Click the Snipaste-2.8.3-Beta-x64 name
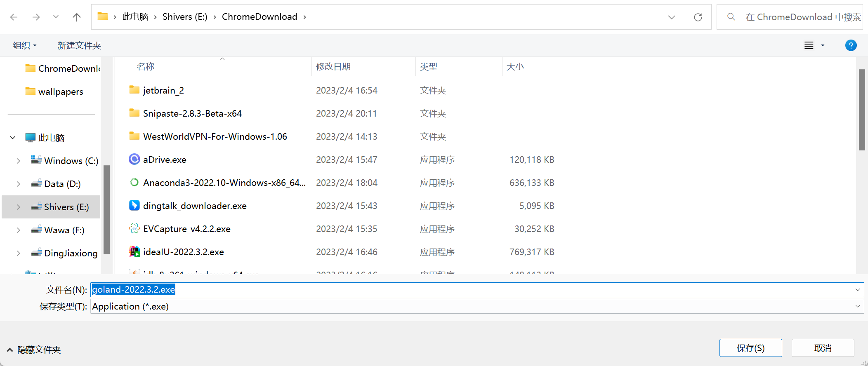Image resolution: width=868 pixels, height=366 pixels. coord(192,113)
